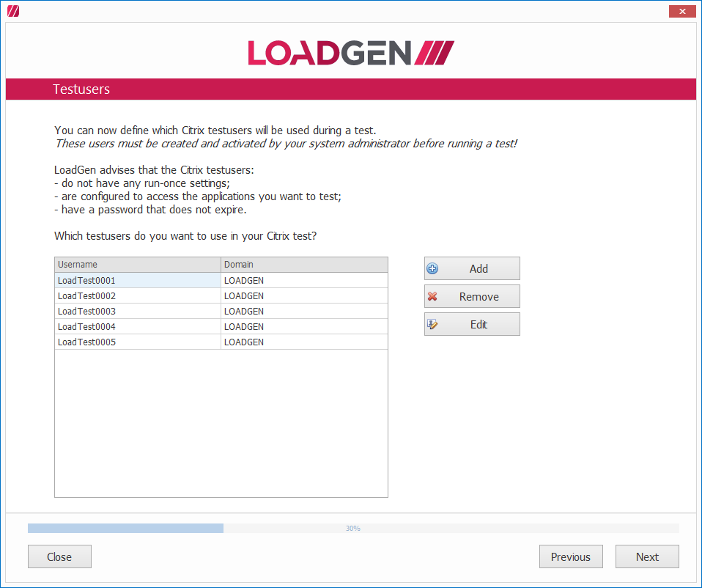Go back with the Previous button
The image size is (702, 588).
[x=570, y=556]
